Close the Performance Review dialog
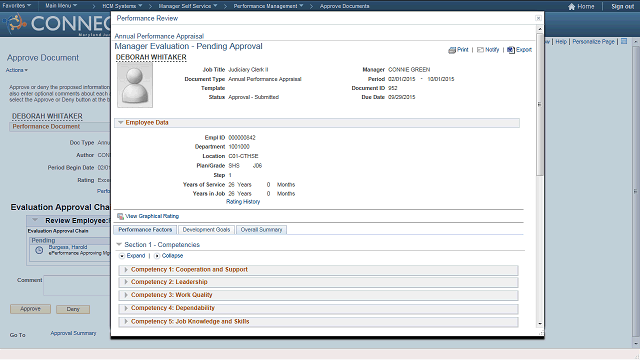The height and width of the screenshot is (360, 640). coord(538,18)
